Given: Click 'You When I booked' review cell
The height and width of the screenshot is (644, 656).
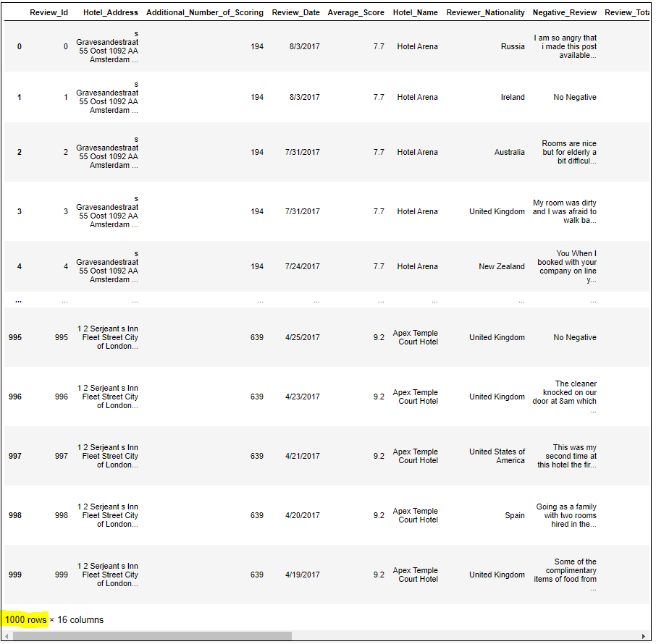Looking at the screenshot, I should click(x=567, y=266).
